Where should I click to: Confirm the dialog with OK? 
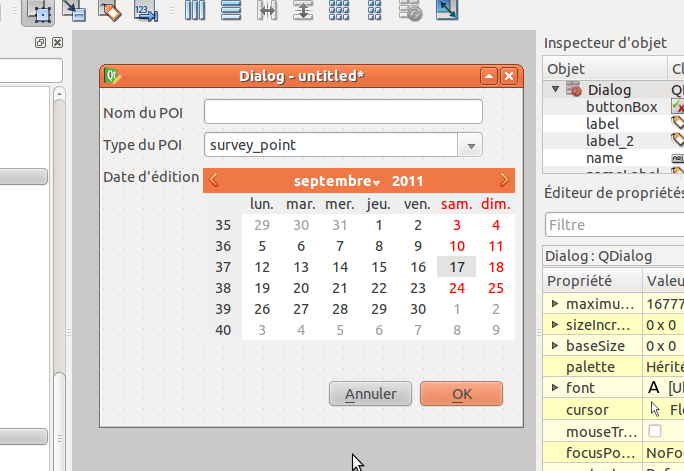(461, 394)
